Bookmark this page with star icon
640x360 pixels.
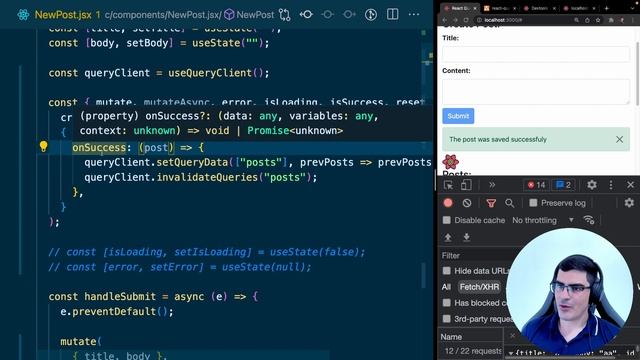pyautogui.click(x=598, y=20)
